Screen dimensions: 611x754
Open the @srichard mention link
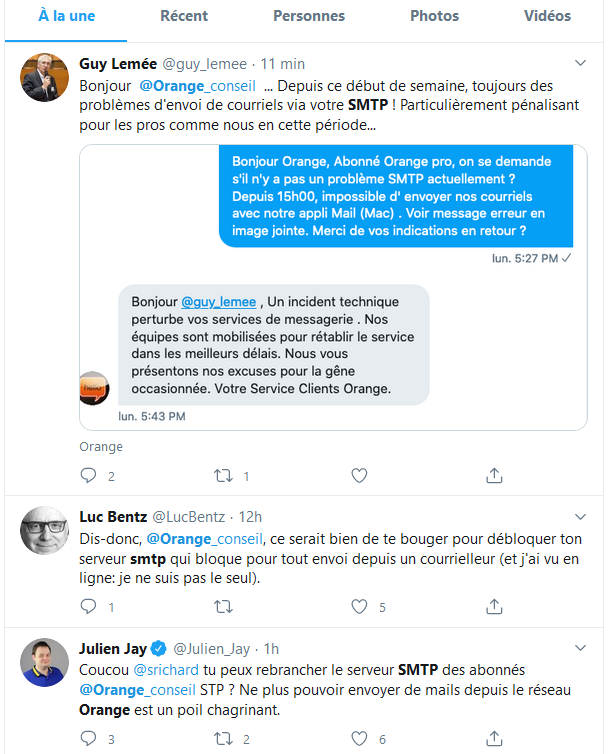pos(166,670)
